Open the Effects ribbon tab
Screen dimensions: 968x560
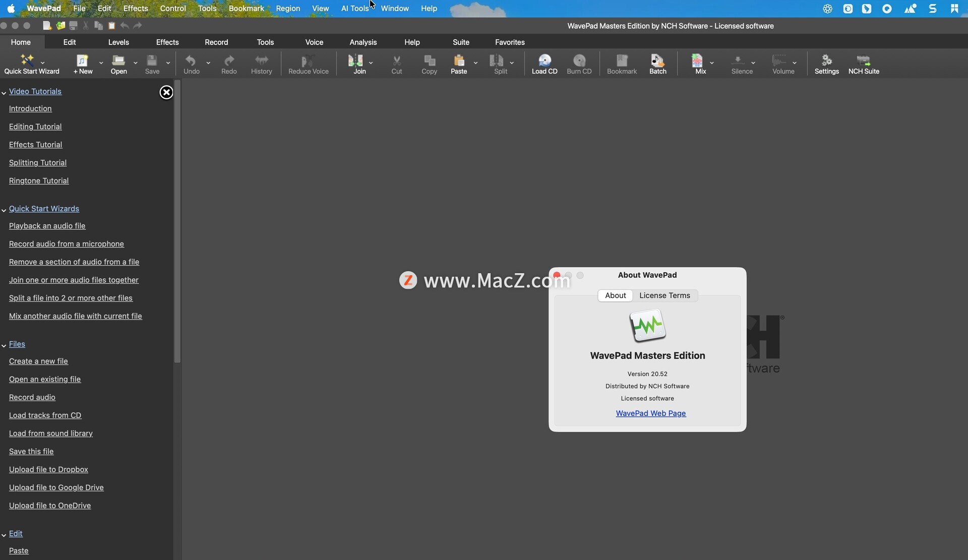(x=167, y=42)
